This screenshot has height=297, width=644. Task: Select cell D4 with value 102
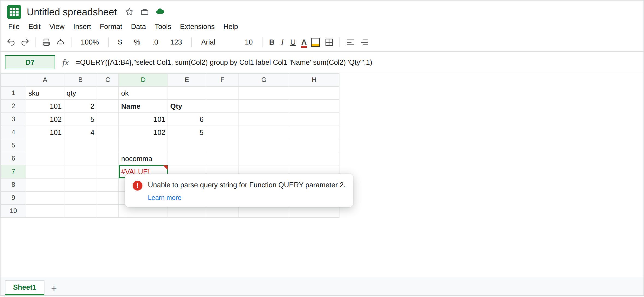143,132
